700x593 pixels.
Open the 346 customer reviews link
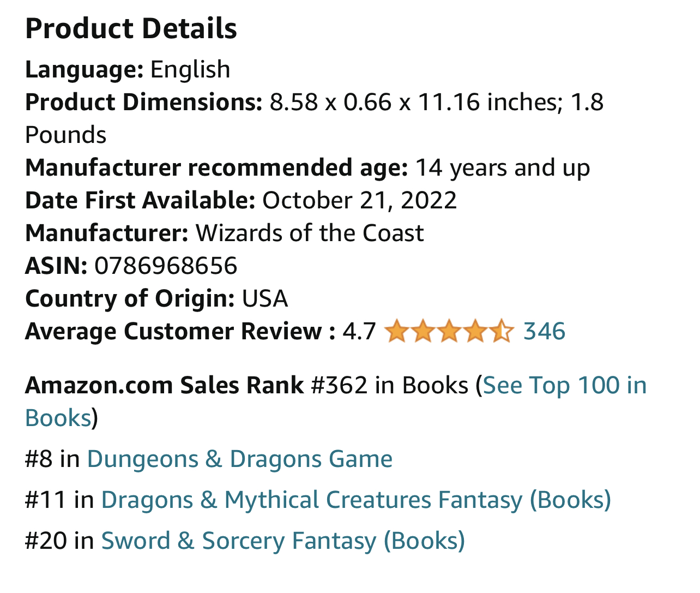[x=544, y=332]
